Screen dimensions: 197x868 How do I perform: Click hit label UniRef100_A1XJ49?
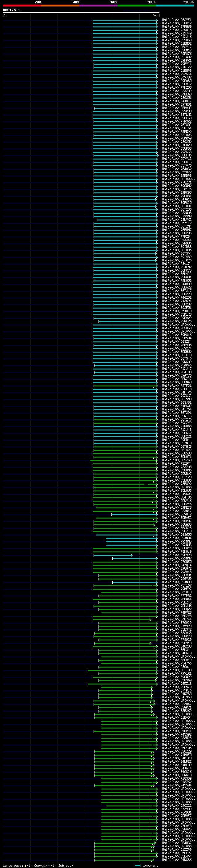click(x=177, y=33)
